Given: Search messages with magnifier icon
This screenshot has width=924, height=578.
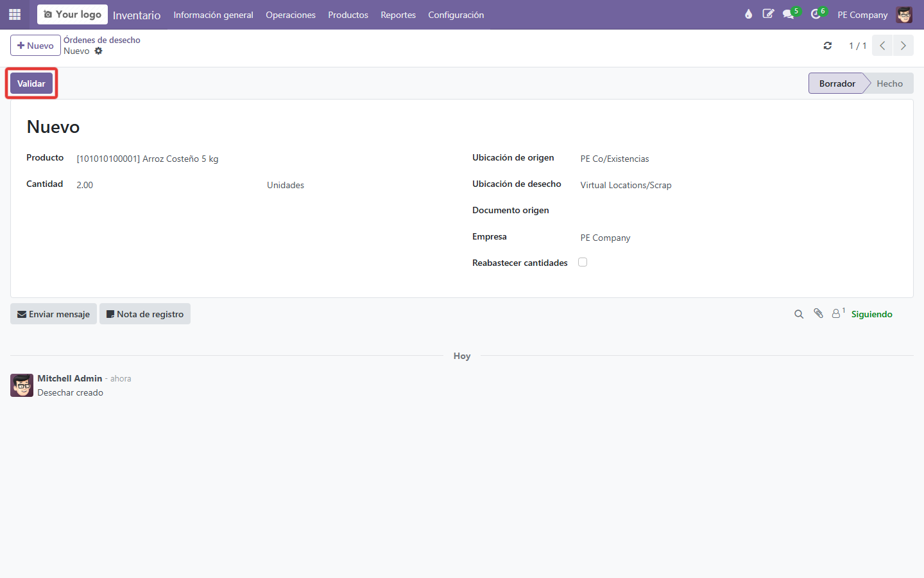Looking at the screenshot, I should [799, 314].
